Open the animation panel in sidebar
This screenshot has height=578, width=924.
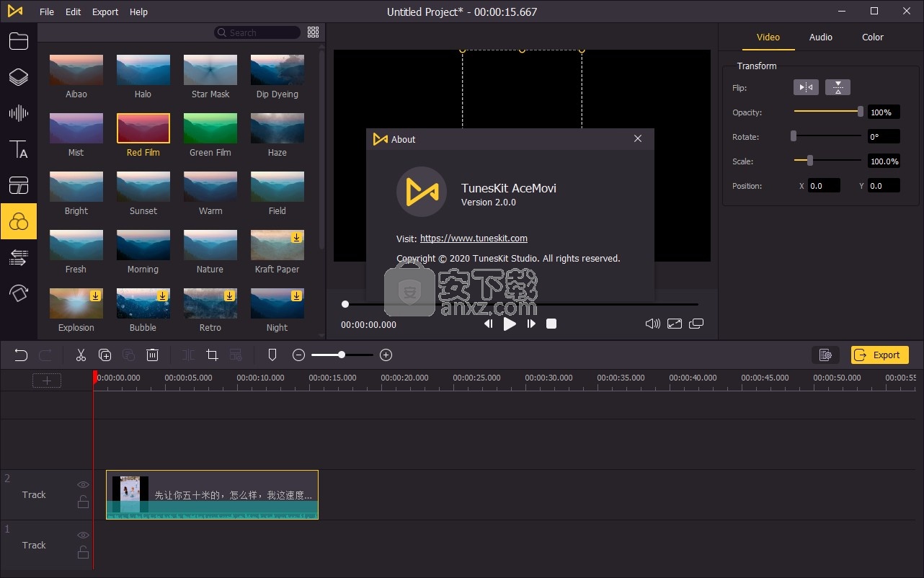(19, 293)
